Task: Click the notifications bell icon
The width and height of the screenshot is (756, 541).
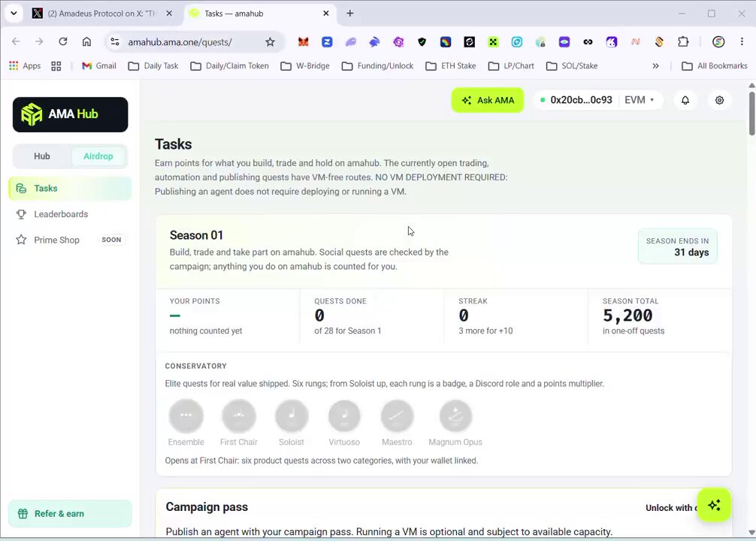Action: pos(685,100)
